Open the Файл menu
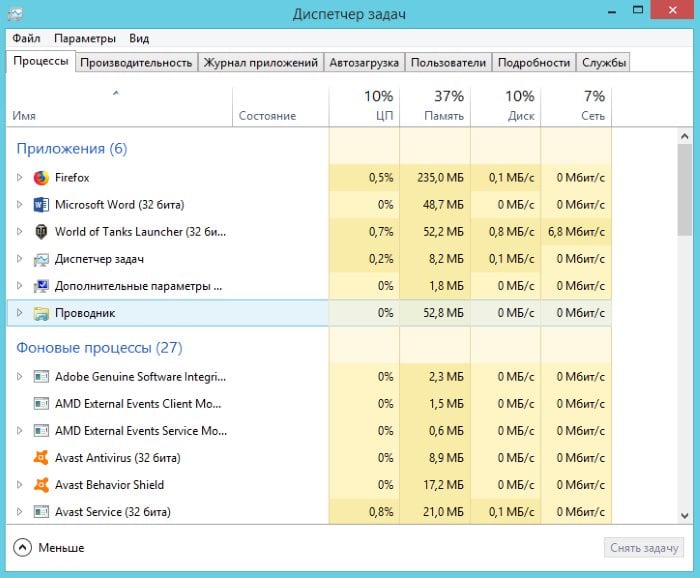700x578 pixels. (x=27, y=38)
